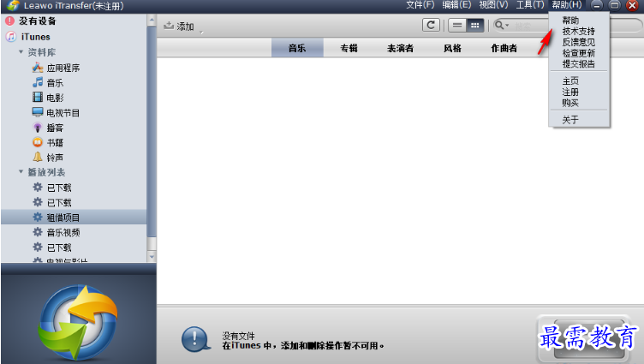The image size is (644, 364).
Task: Choose 主页 from help menu
Action: (x=570, y=81)
